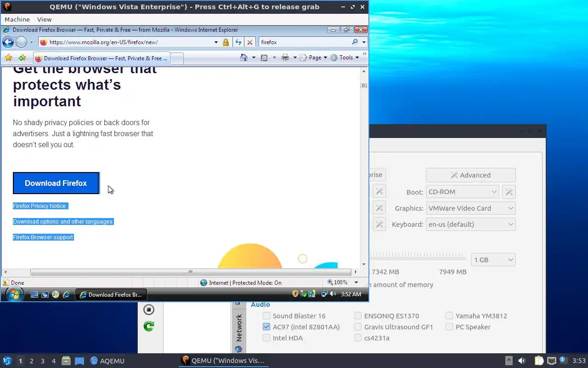Open the recent pages dropdown beside Forward
The height and width of the screenshot is (368, 588).
pos(31,42)
